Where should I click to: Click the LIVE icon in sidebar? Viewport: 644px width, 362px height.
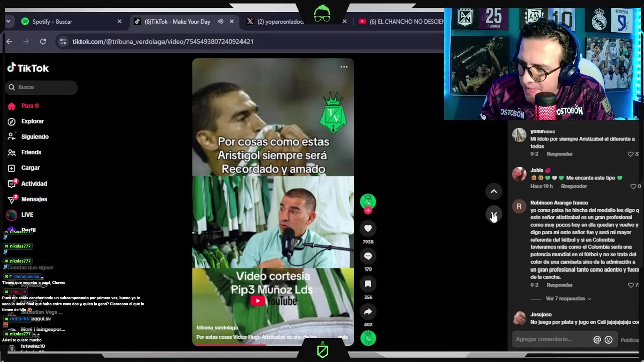click(x=11, y=215)
